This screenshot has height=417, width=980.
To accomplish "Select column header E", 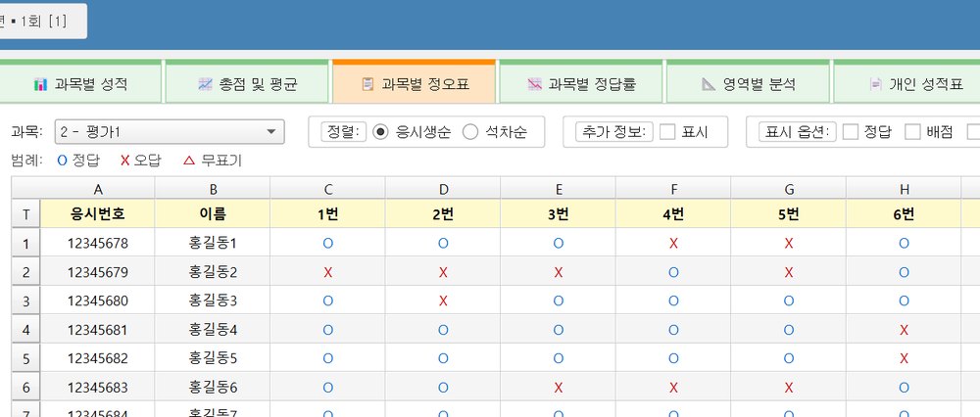I will coord(559,189).
